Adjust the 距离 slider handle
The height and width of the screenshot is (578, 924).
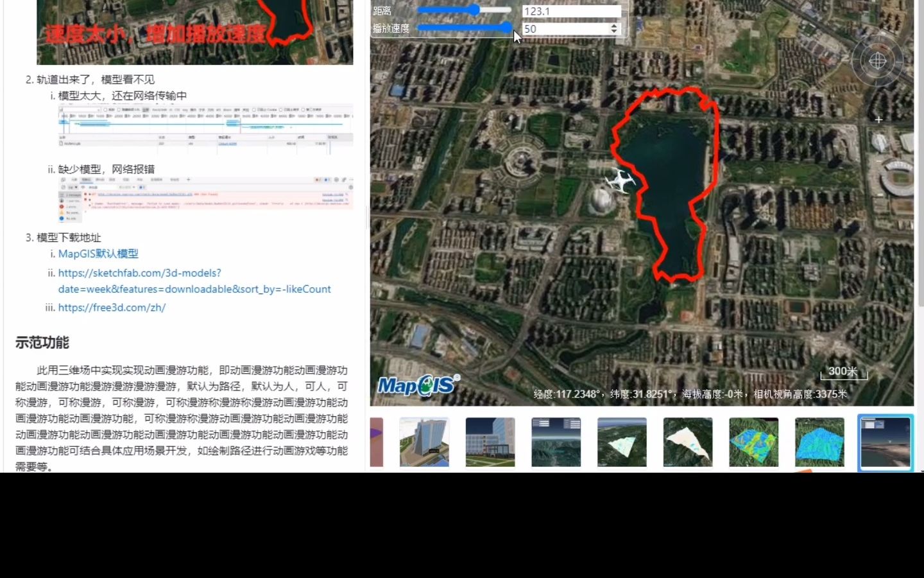click(x=474, y=10)
